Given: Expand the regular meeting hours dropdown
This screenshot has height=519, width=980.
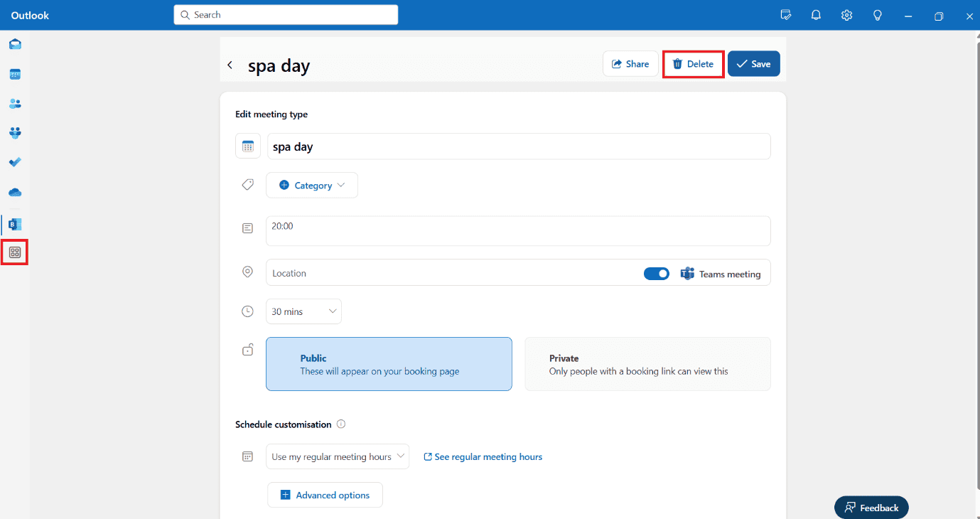Looking at the screenshot, I should pyautogui.click(x=337, y=456).
